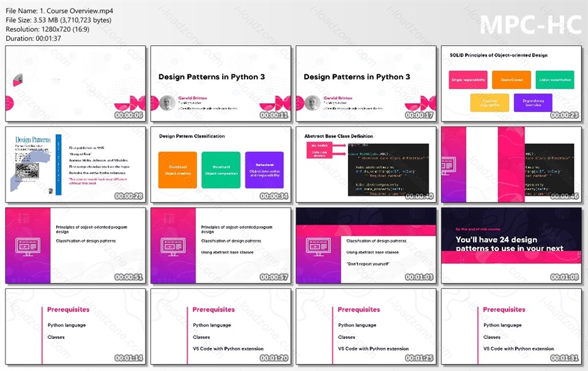Viewport: 588px width, 371px height.
Task: Click the 00:00:40 timestamp label
Action: tap(419, 196)
